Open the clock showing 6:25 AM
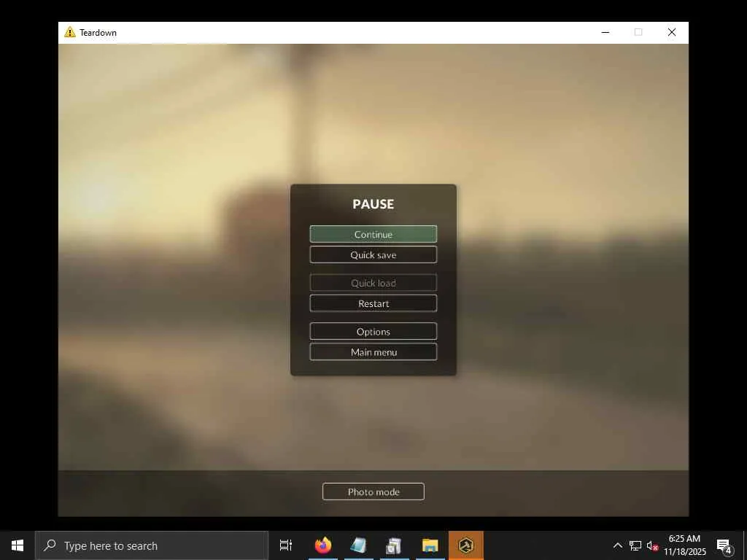The width and height of the screenshot is (747, 560). pyautogui.click(x=684, y=545)
